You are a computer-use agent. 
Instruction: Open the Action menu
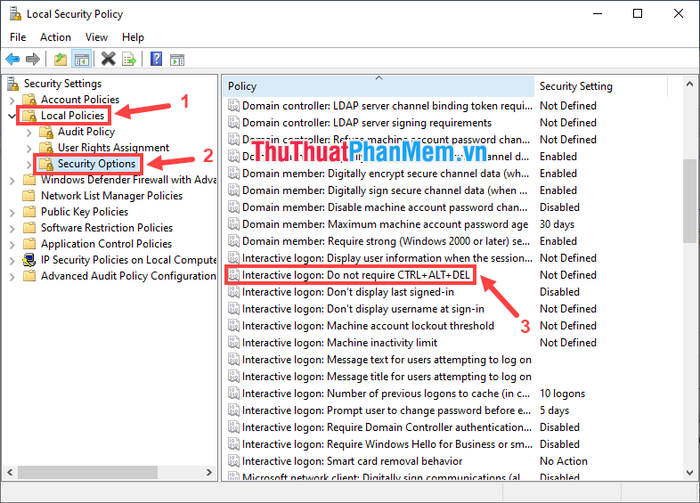pos(56,37)
